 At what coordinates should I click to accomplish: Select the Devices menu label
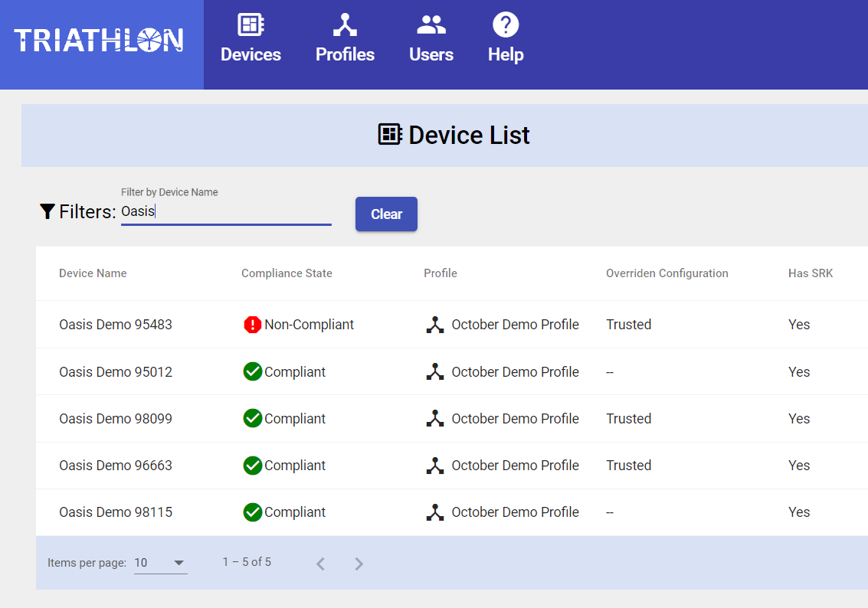pos(251,55)
